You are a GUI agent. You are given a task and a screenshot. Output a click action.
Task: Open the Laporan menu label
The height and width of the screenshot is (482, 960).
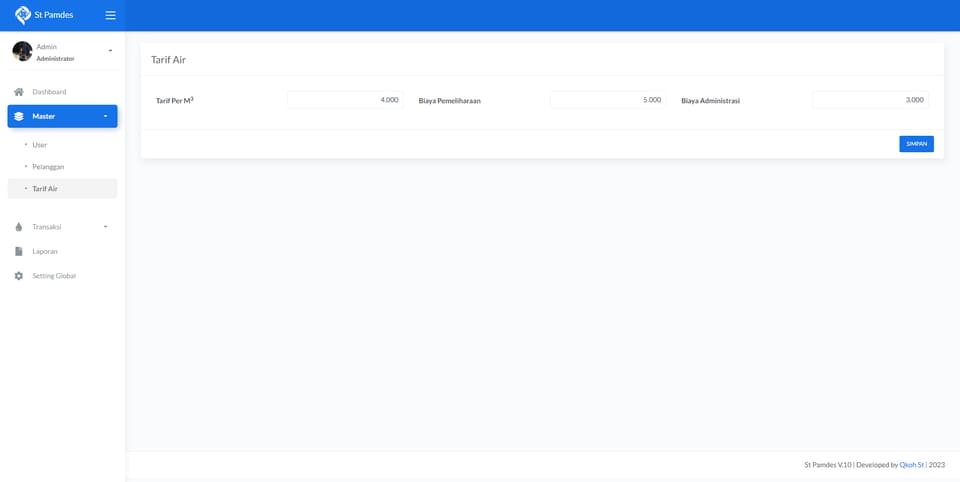pos(45,252)
